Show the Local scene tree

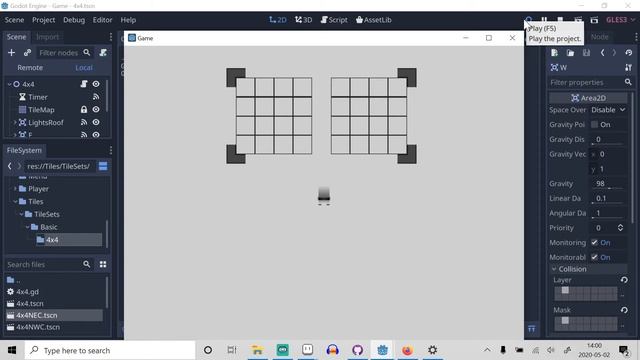(x=84, y=68)
